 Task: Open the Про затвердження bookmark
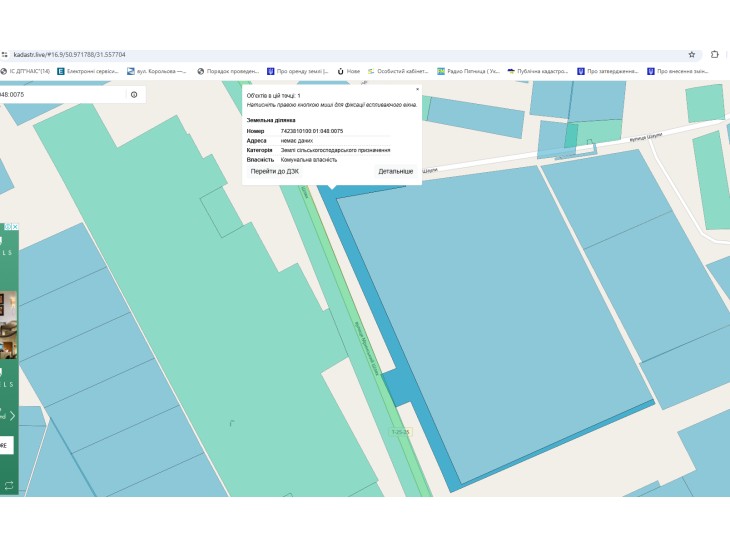pos(608,71)
